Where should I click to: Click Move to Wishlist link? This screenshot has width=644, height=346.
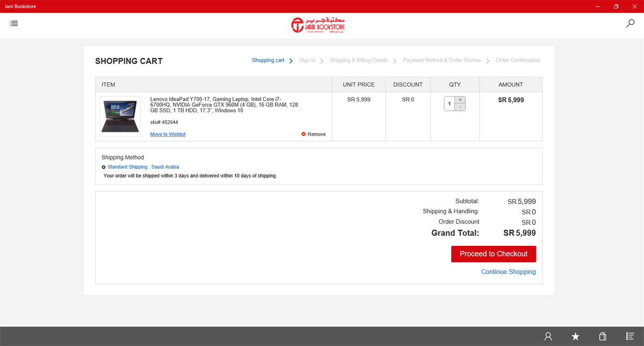[168, 134]
